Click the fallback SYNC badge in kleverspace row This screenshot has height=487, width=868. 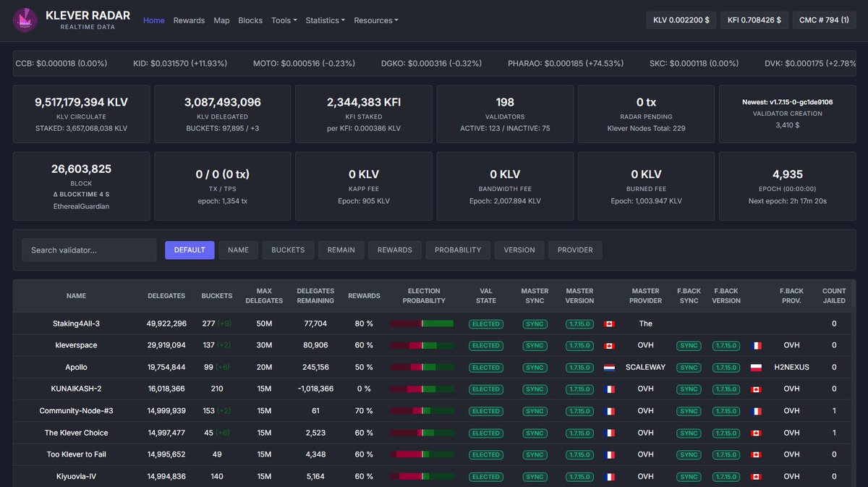pos(689,345)
